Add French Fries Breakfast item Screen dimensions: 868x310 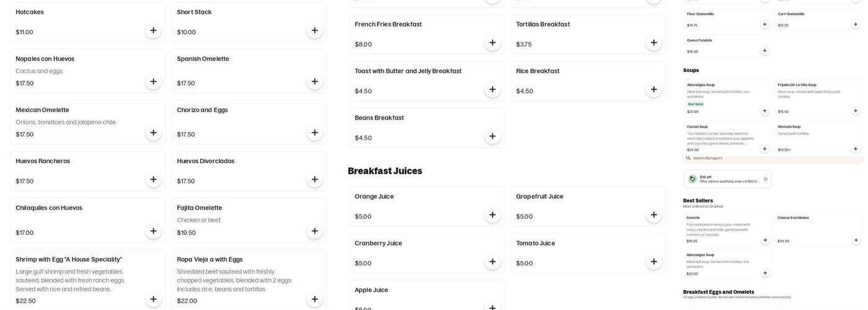[492, 43]
